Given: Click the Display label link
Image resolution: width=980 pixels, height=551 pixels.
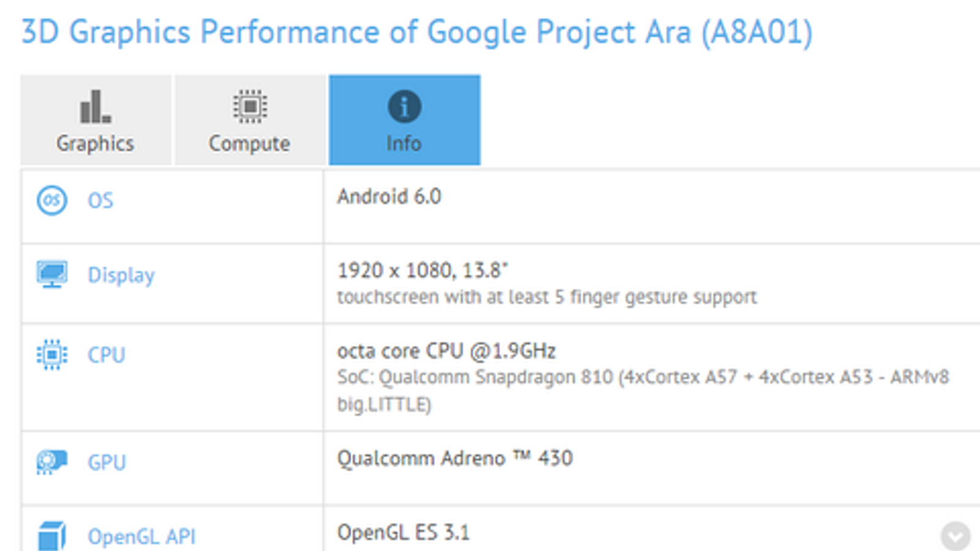Looking at the screenshot, I should coord(121,275).
